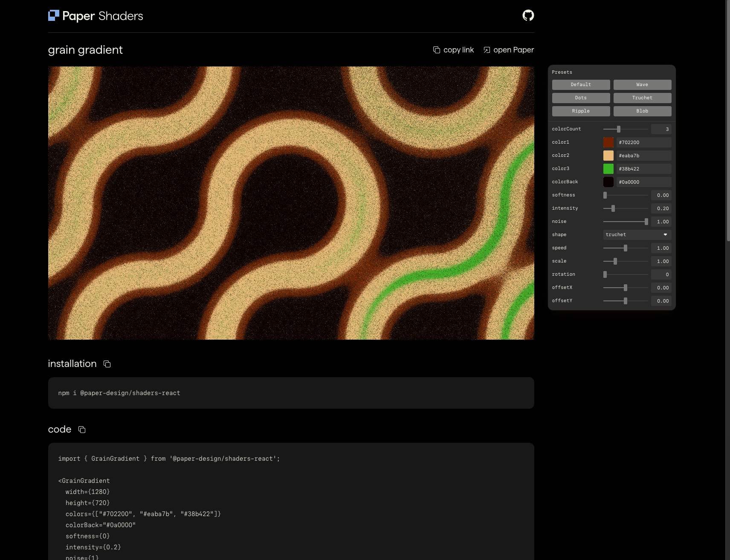Click the grain gradient page title
This screenshot has width=730, height=560.
coord(85,50)
